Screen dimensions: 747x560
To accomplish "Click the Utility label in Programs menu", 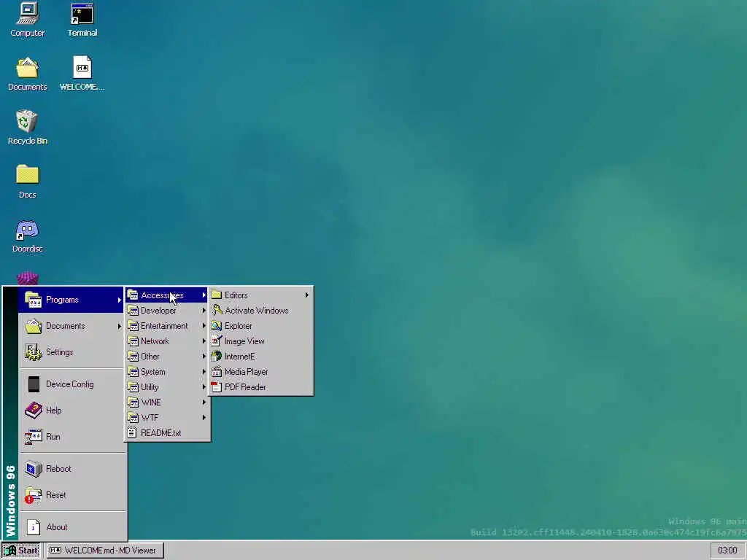I will (x=150, y=387).
